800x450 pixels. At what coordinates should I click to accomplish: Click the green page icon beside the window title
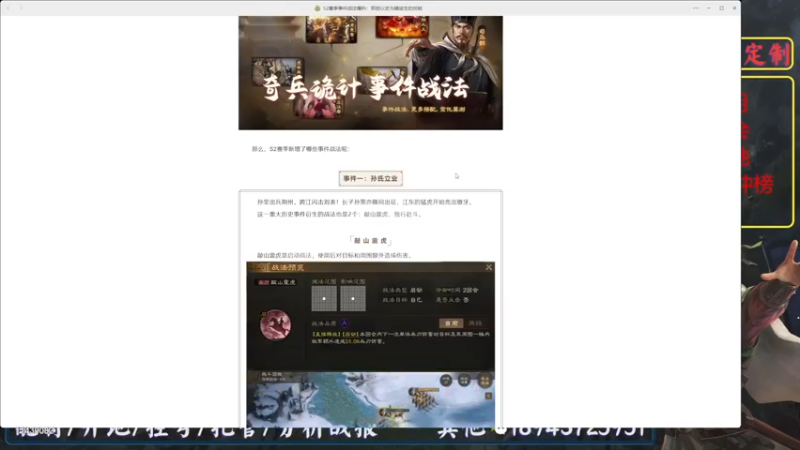point(317,8)
